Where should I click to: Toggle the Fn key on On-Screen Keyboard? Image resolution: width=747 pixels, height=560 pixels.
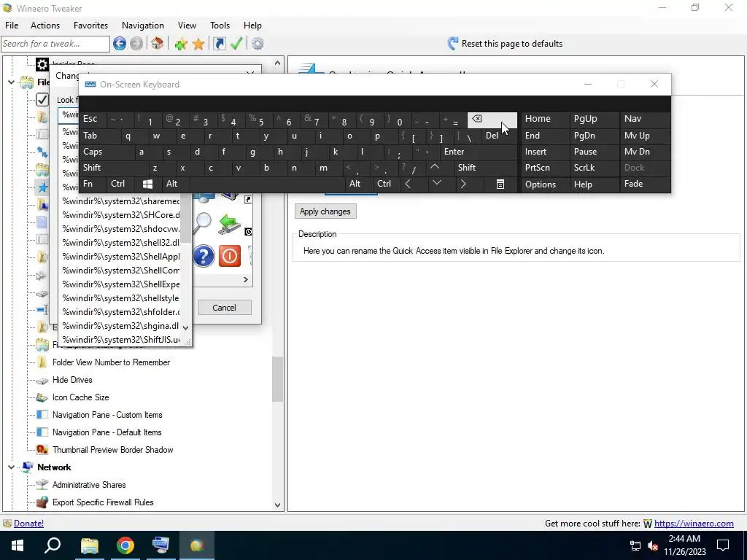93,184
